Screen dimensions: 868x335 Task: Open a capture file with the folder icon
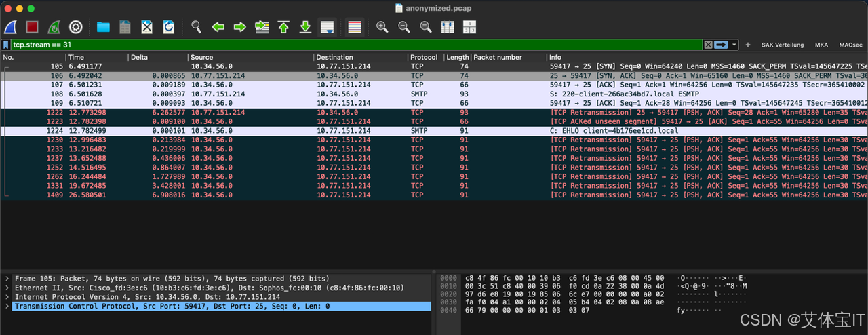pyautogui.click(x=103, y=27)
